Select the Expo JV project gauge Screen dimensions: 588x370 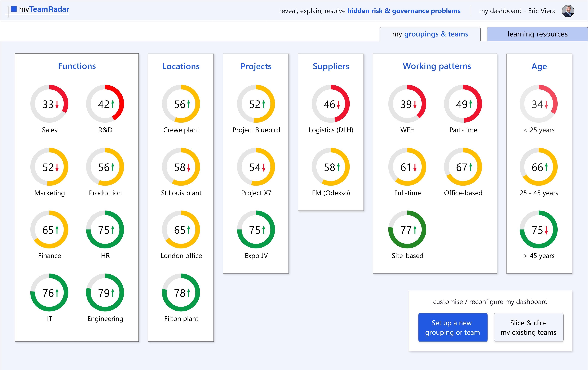[x=256, y=230]
